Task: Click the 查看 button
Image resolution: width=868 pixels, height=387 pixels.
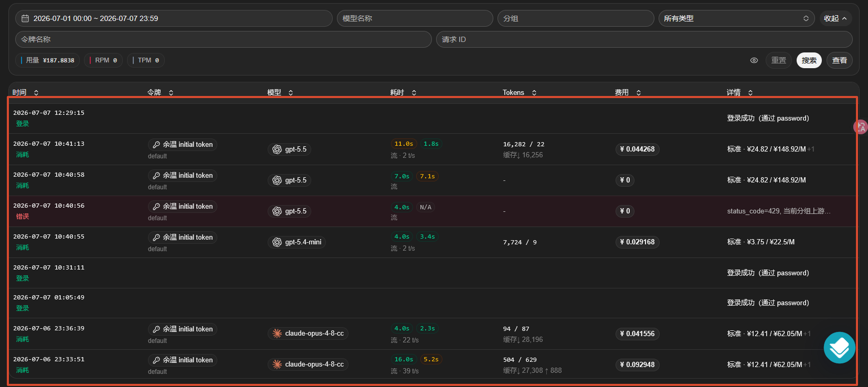Action: pyautogui.click(x=840, y=60)
